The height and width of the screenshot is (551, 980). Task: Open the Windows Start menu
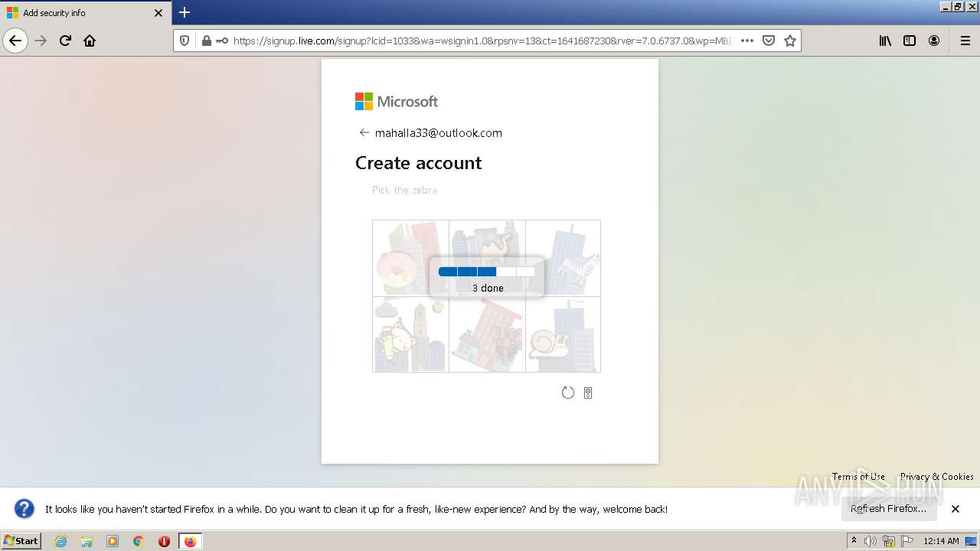point(21,541)
